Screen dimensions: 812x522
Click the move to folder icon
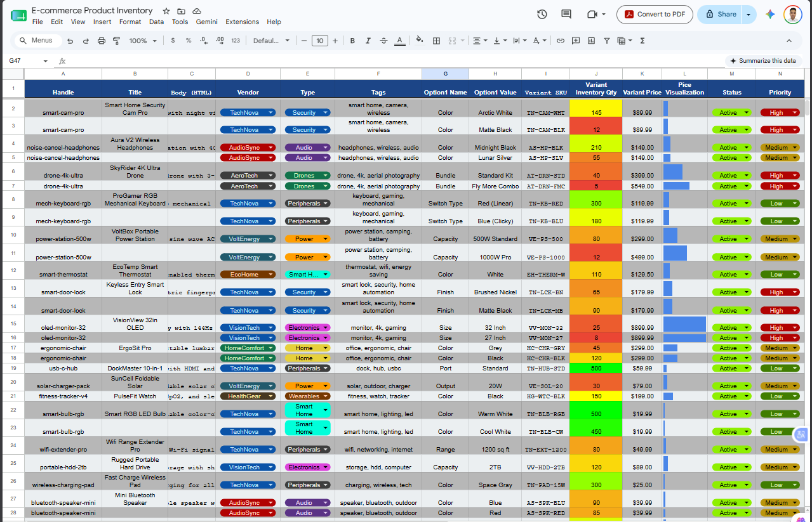[182, 11]
